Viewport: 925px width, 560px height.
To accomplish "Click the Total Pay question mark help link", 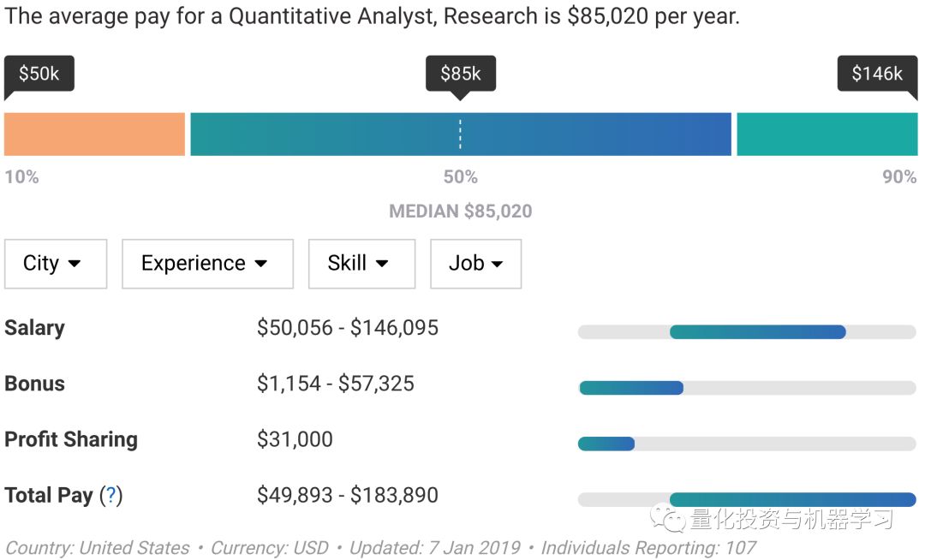I will pyautogui.click(x=110, y=496).
